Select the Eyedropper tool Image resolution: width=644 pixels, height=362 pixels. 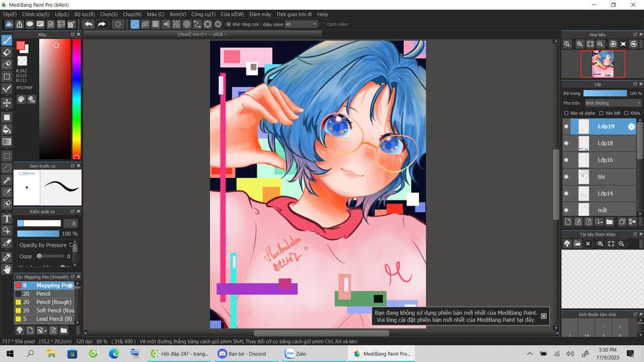point(6,257)
